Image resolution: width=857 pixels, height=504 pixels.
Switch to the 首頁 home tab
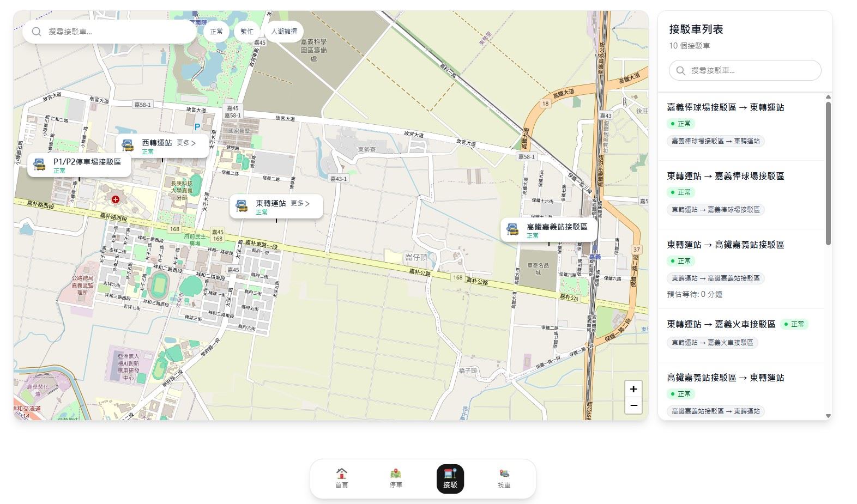(x=341, y=478)
